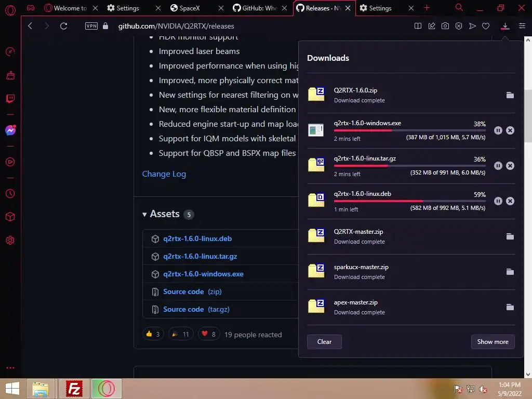Open a new tab with plus
Viewport: 532px width, 399px height.
[427, 8]
